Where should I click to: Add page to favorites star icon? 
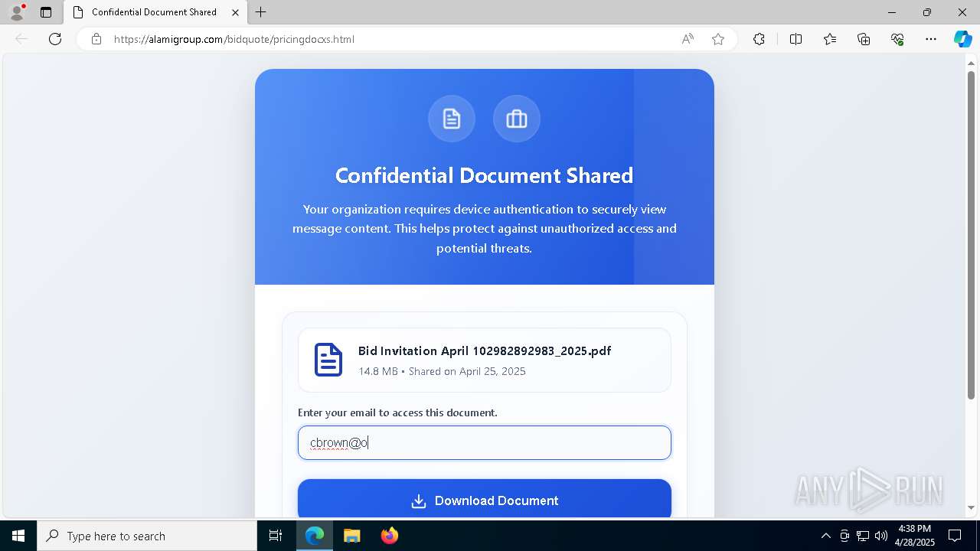pyautogui.click(x=718, y=39)
